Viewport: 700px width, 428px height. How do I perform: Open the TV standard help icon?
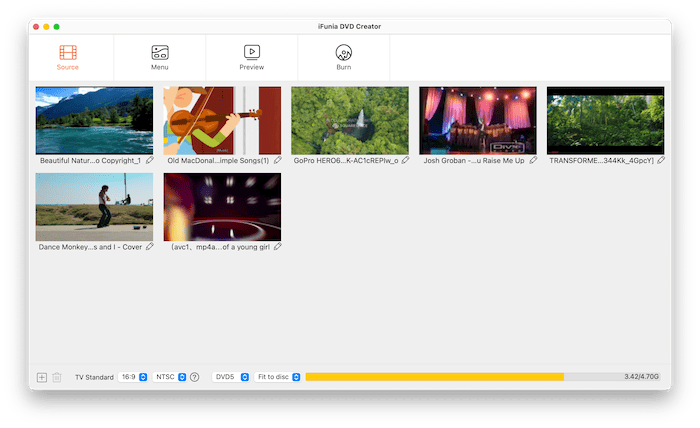195,377
